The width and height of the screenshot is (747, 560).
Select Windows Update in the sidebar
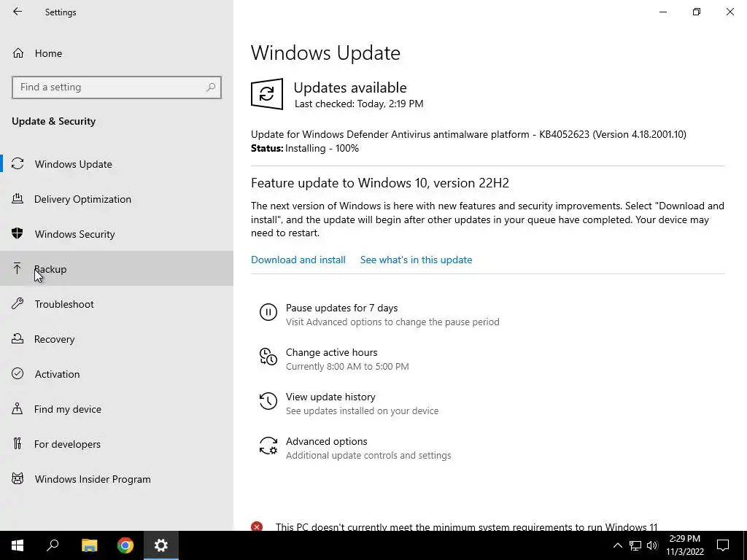(x=117, y=164)
